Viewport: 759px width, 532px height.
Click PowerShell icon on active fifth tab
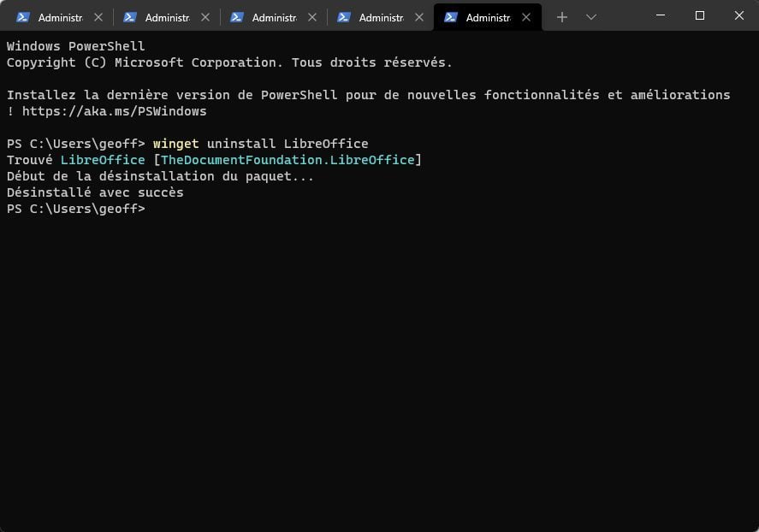(451, 17)
